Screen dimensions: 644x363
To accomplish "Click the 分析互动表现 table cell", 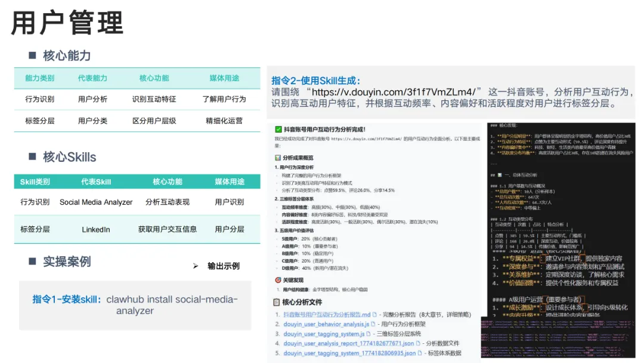I will (x=168, y=202).
